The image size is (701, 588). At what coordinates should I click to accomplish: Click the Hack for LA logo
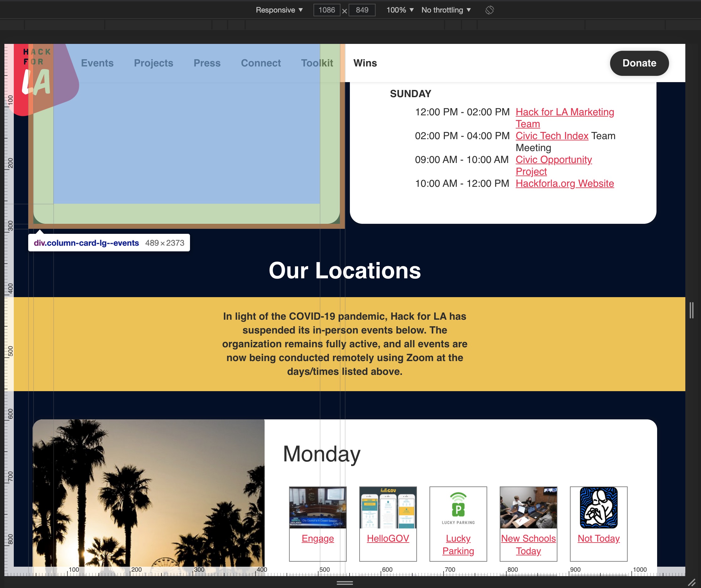37,72
